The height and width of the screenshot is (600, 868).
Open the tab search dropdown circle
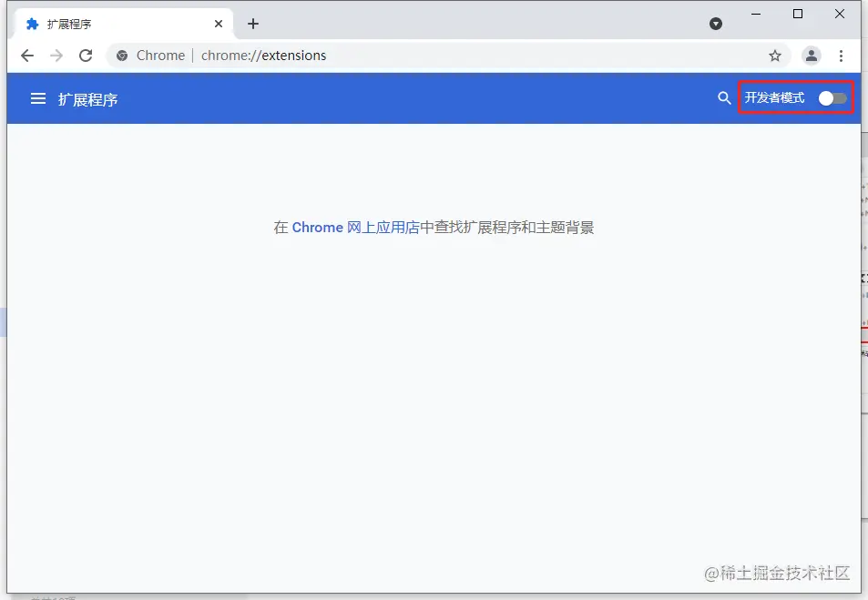point(716,24)
